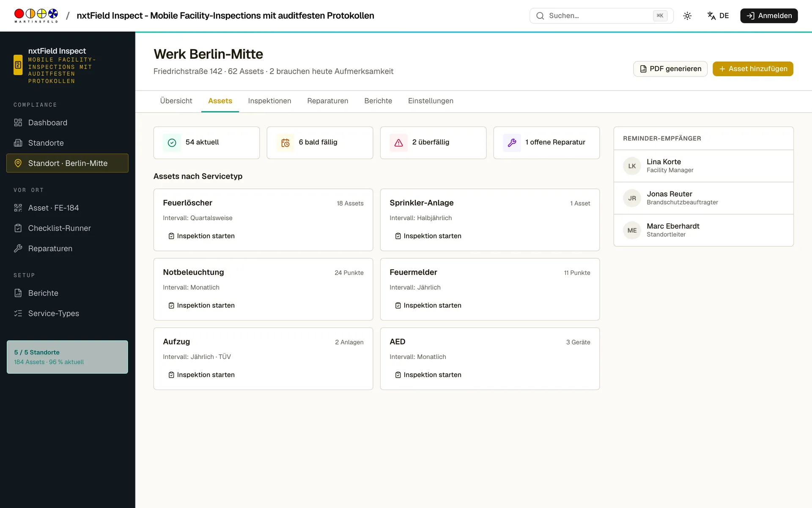Click the wrench icon beside sidebar Reparaturen
Viewport: 812px width, 508px height.
click(18, 248)
